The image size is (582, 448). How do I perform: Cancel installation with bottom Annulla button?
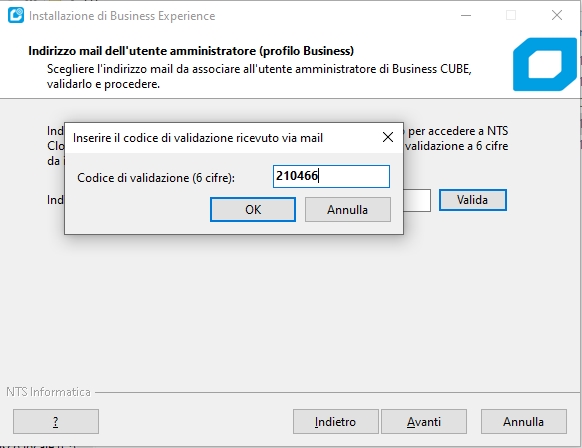[x=524, y=422]
